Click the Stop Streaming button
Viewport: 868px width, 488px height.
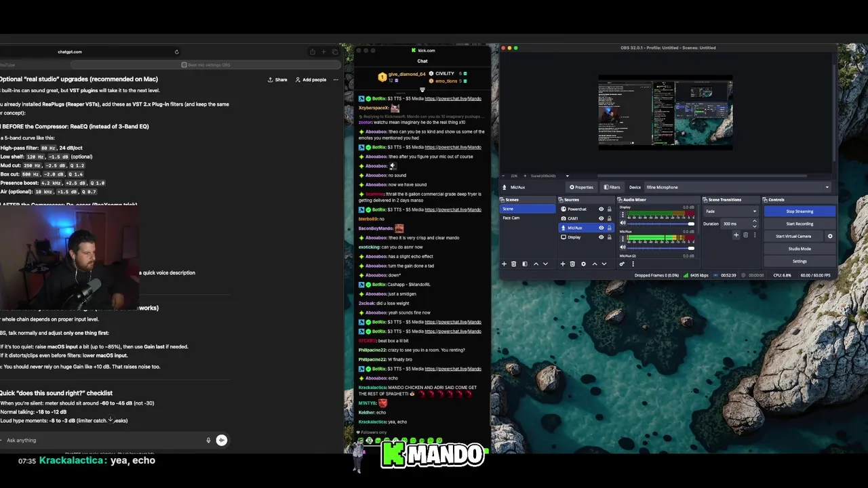tap(800, 211)
